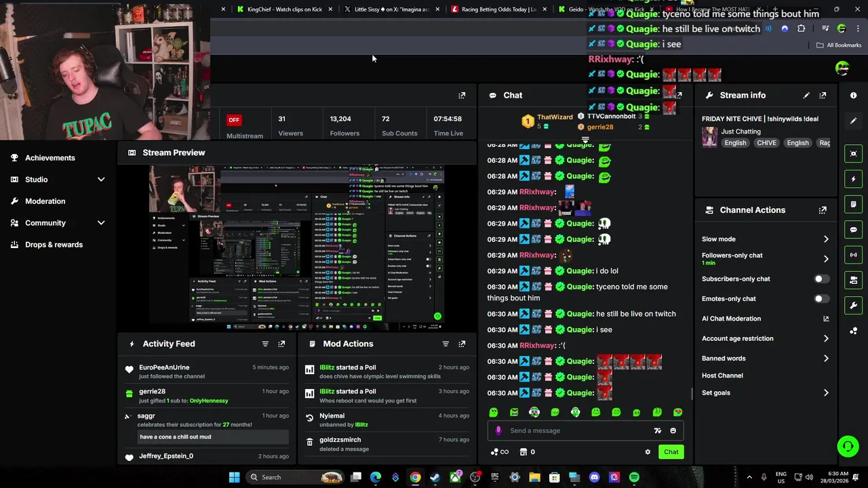Click the channel points infinity icon
This screenshot has height=488, width=868.
click(500, 452)
